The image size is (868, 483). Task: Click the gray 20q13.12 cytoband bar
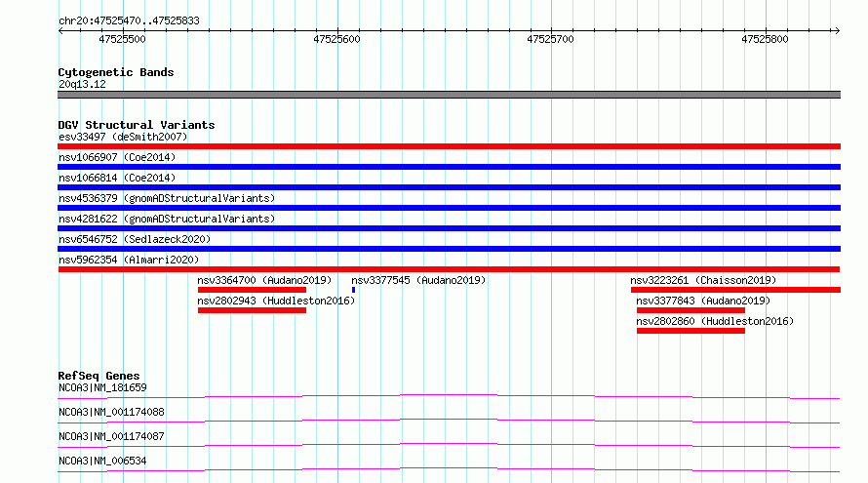coord(449,95)
